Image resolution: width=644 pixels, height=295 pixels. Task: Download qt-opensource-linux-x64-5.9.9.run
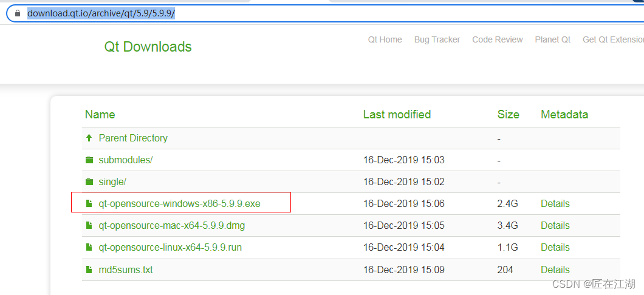(171, 248)
